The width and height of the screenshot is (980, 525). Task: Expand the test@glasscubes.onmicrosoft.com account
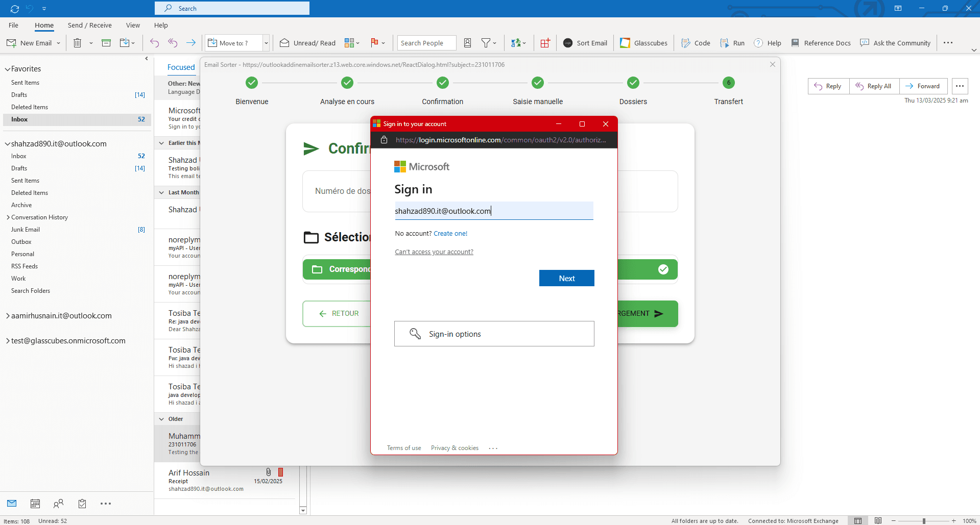[x=8, y=341]
